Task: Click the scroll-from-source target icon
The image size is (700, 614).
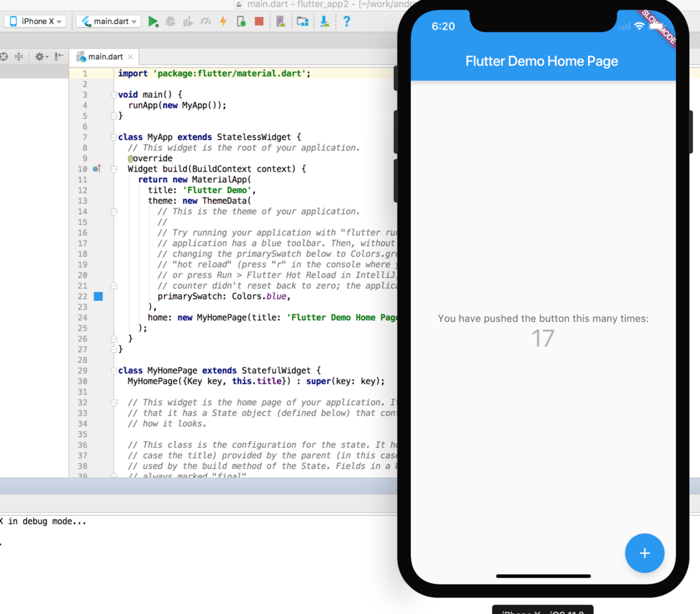Action: [3, 57]
